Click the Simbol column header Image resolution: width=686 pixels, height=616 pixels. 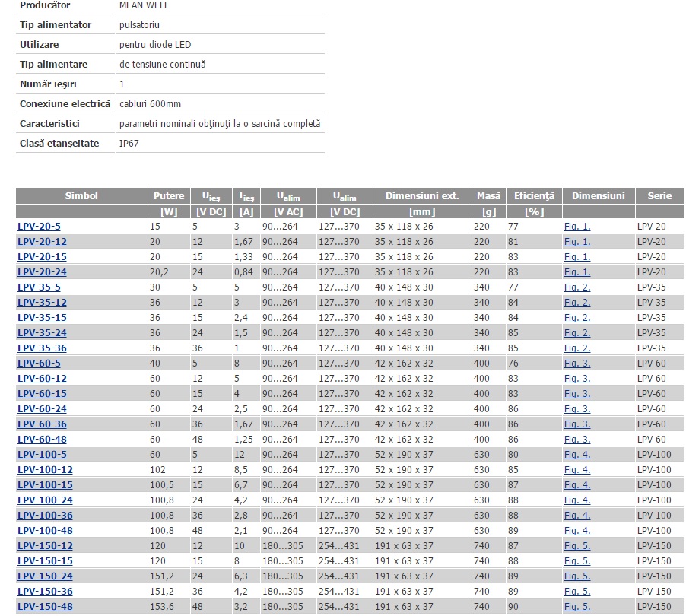coord(81,196)
